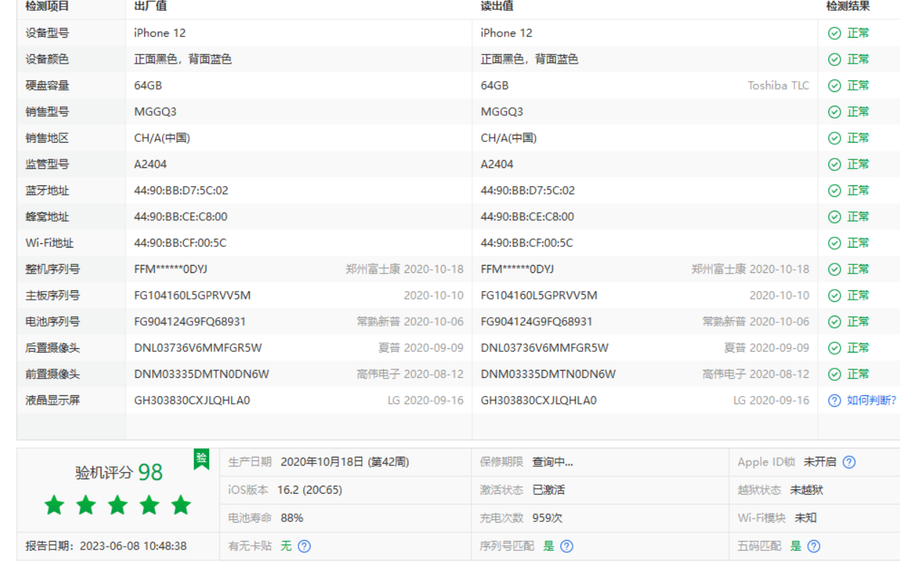Screen dimensions: 900x577
Task: Click the 验机评分 98 score
Action: 119,473
